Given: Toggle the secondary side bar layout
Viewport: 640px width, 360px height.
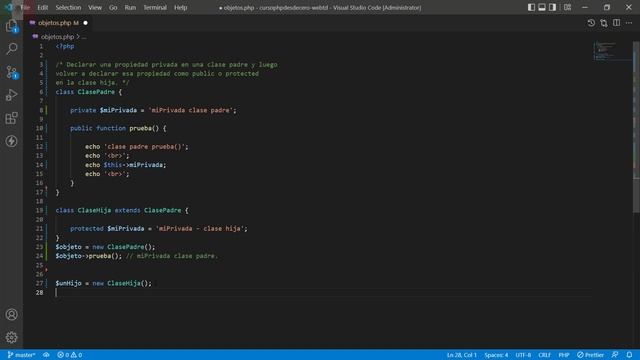Looking at the screenshot, I should click(552, 7).
